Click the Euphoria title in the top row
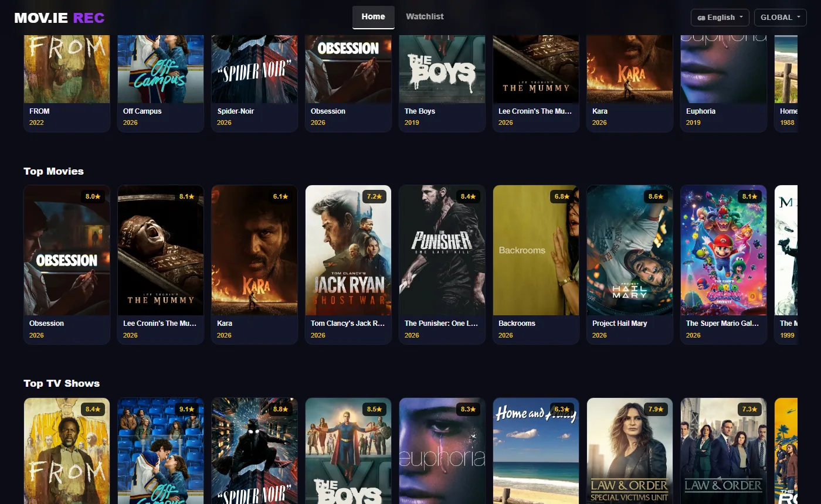This screenshot has height=504, width=821. 701,111
